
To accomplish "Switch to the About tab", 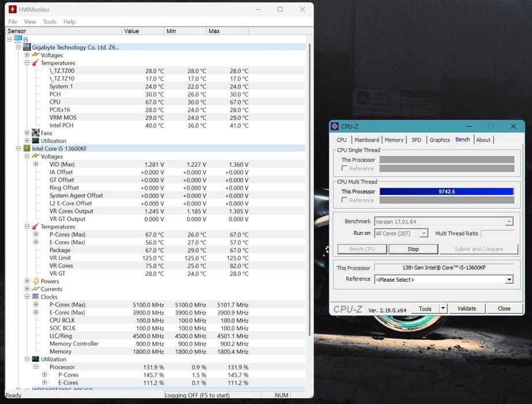I will tap(483, 140).
